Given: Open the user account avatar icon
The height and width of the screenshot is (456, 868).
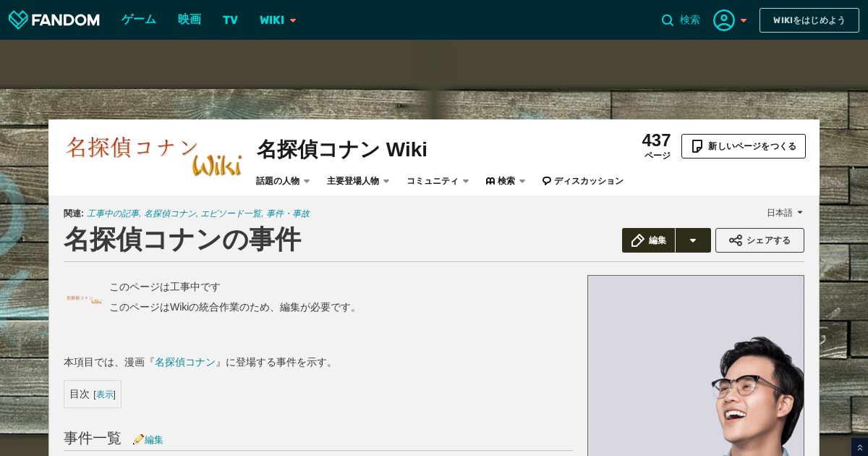Looking at the screenshot, I should click(724, 20).
